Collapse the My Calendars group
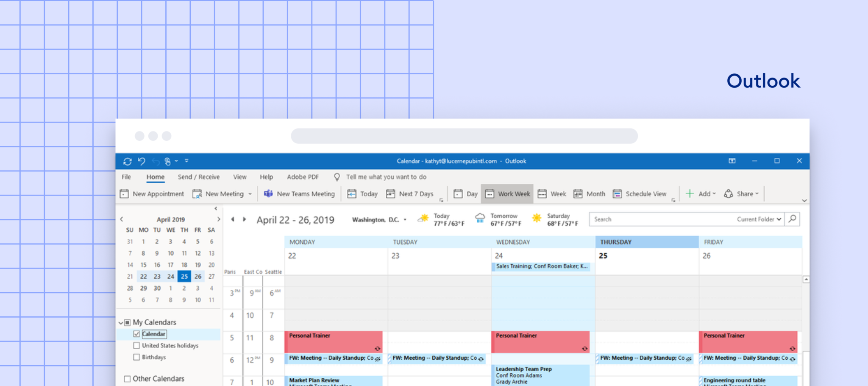The width and height of the screenshot is (868, 386). point(121,323)
